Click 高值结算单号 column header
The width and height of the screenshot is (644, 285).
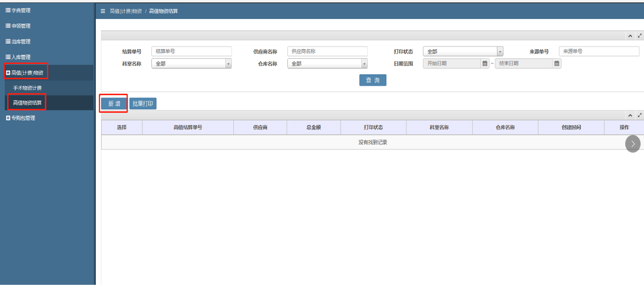pos(188,128)
